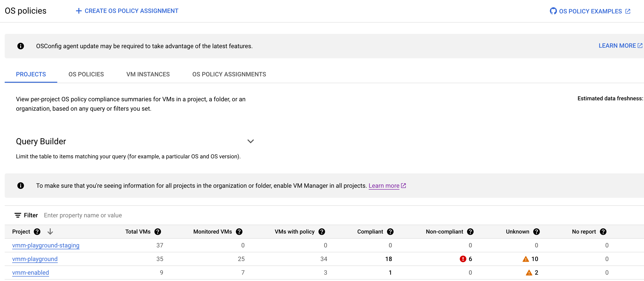Click the vmm-playground project link
The width and height of the screenshot is (644, 281).
(x=35, y=258)
